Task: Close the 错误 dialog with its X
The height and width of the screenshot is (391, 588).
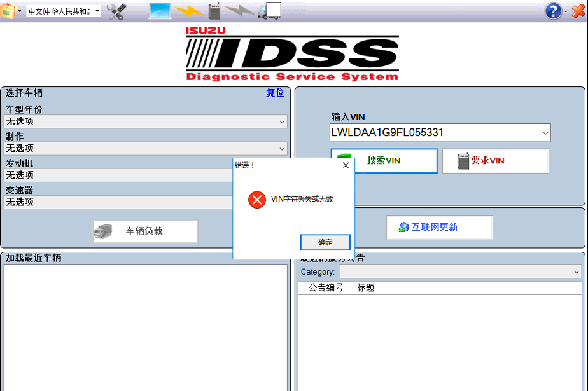Action: (x=346, y=165)
